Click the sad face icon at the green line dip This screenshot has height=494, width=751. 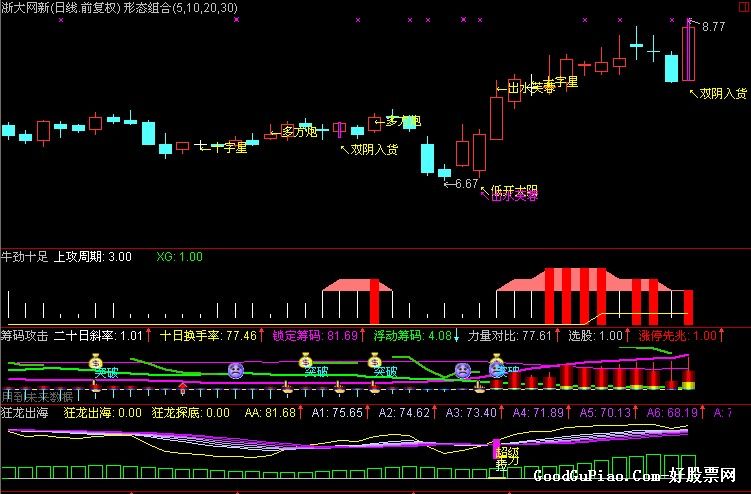coord(463,370)
